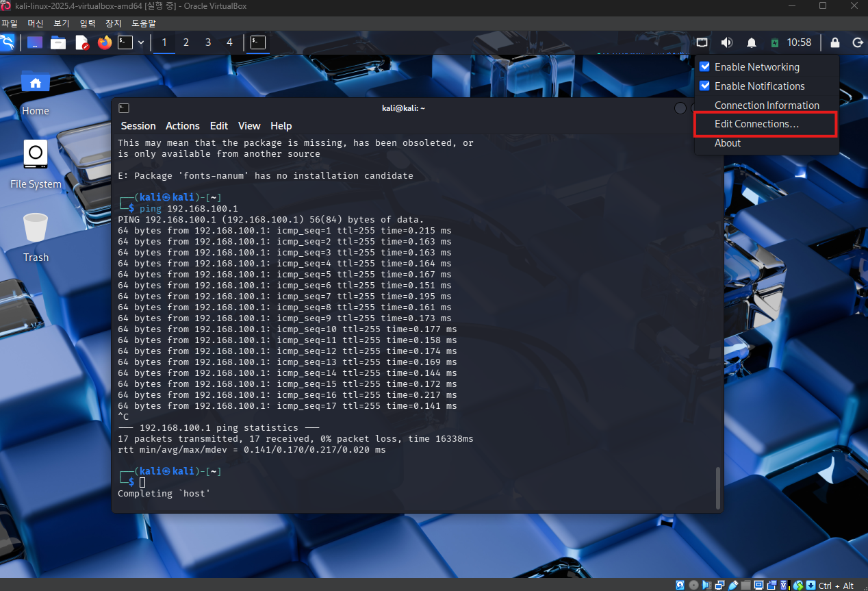This screenshot has height=591, width=868.
Task: Click the 'ping 192.168.100.1' command text
Action: 188,208
